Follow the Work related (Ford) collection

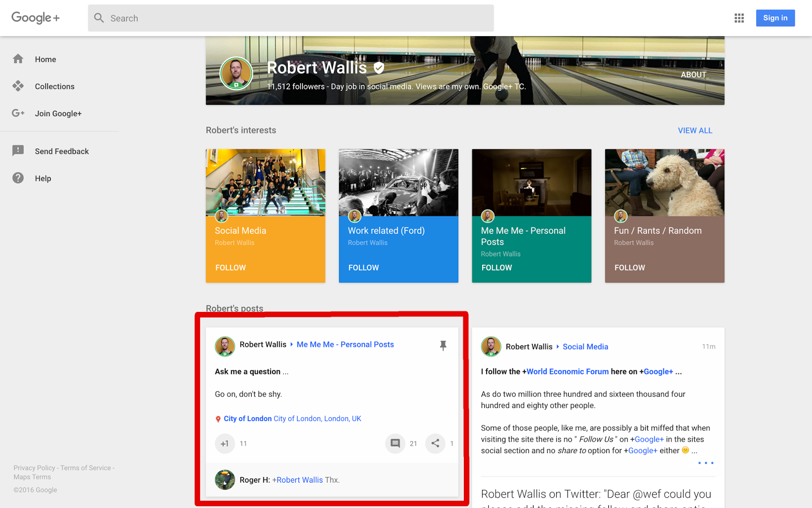pos(363,268)
